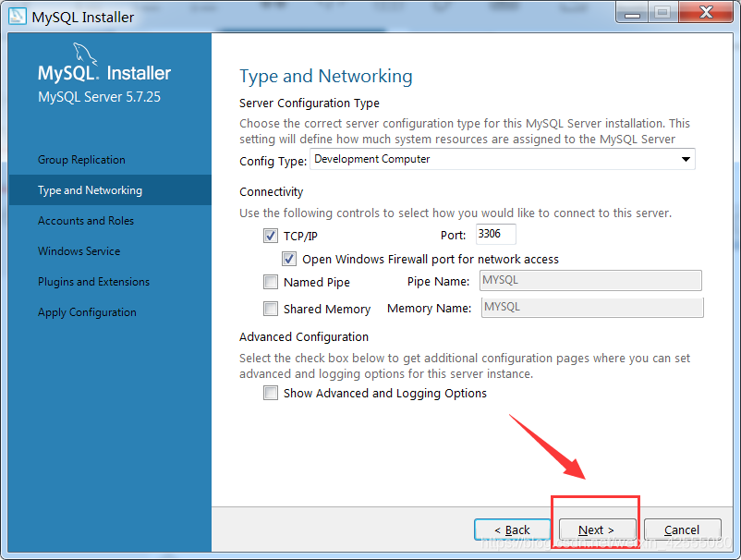The width and height of the screenshot is (741, 560).
Task: Enable the Named Pipe checkbox
Action: coord(271,282)
